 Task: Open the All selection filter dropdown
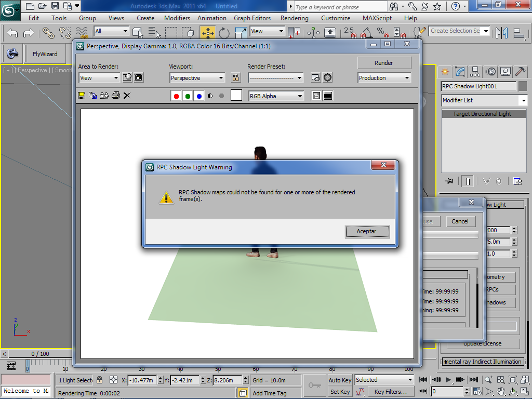tap(111, 31)
